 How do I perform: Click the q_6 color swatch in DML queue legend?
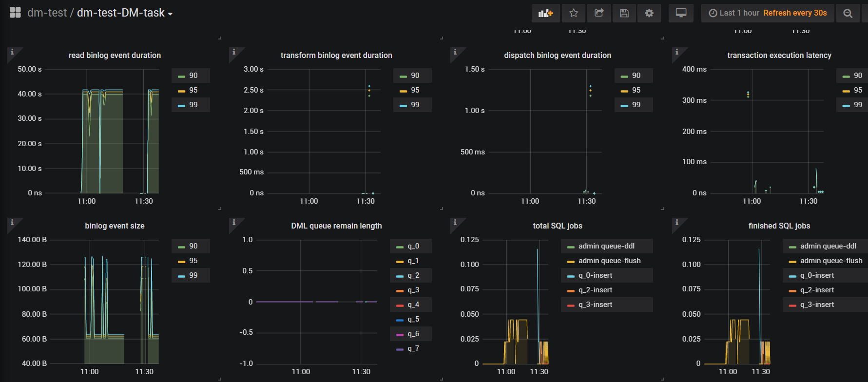pos(400,335)
